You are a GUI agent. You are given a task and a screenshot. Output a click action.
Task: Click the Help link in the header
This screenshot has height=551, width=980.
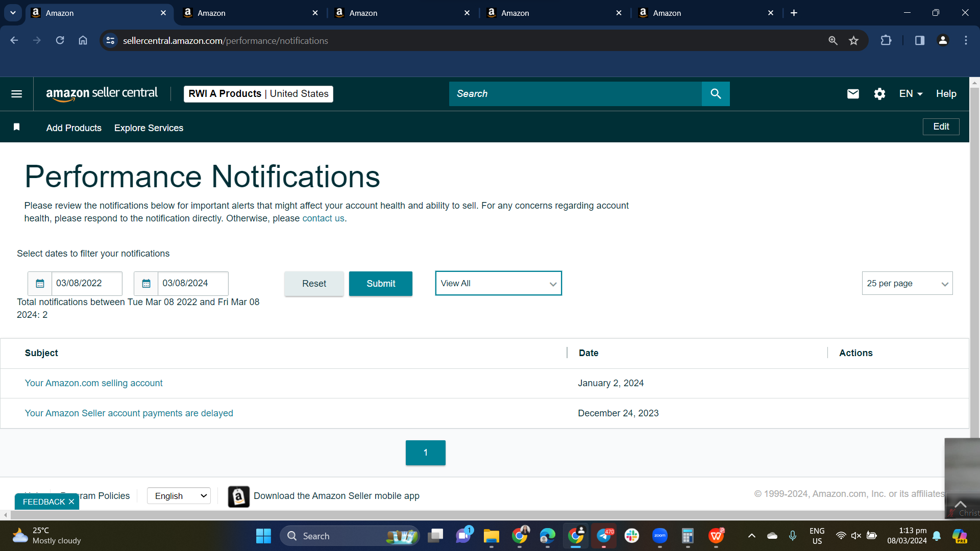click(x=946, y=94)
